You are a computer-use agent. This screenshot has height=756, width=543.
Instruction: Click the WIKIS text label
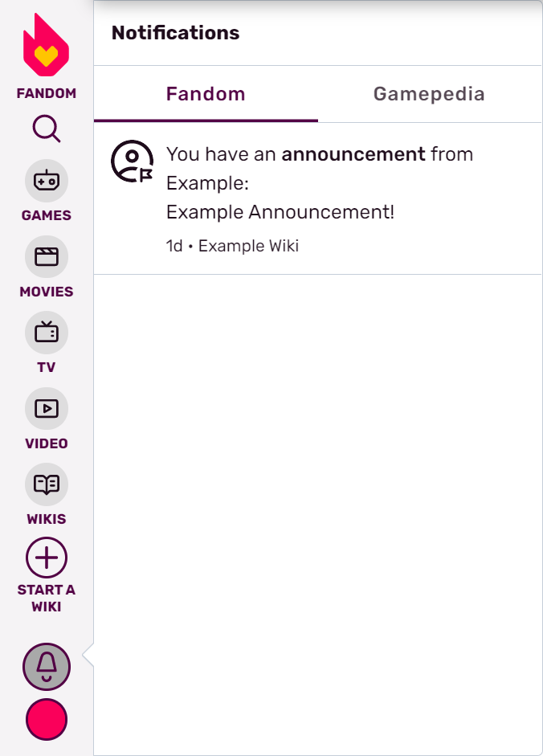pyautogui.click(x=46, y=519)
